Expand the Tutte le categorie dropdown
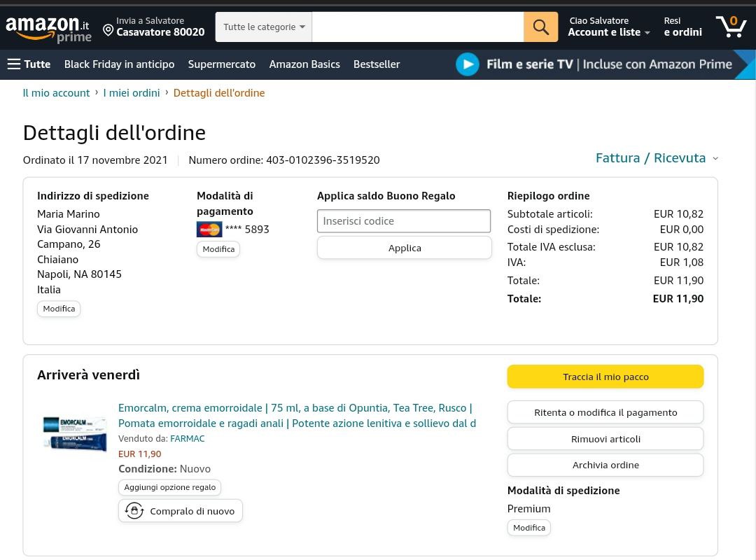756x560 pixels. [264, 27]
